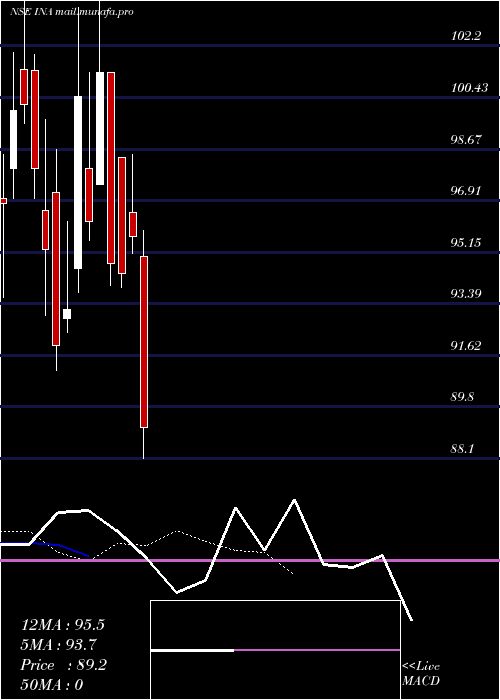The height and width of the screenshot is (700, 500).
Task: Click the 102.2 price level label
Action: [466, 36]
